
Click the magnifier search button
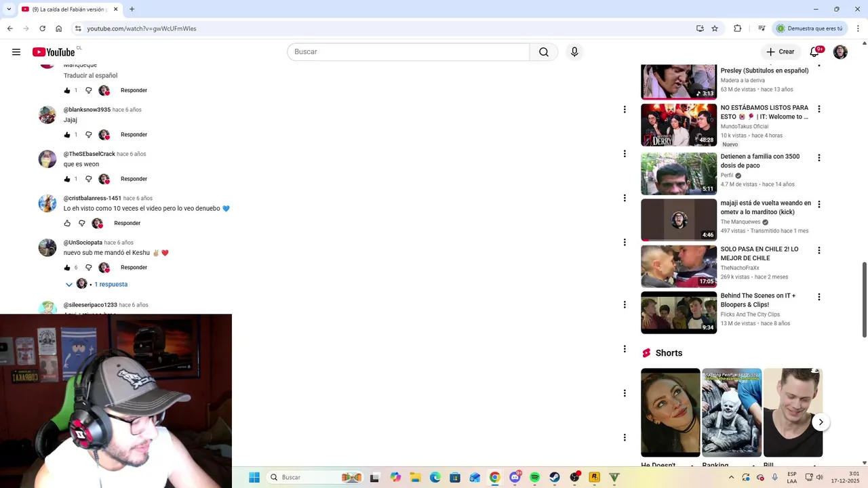(544, 52)
